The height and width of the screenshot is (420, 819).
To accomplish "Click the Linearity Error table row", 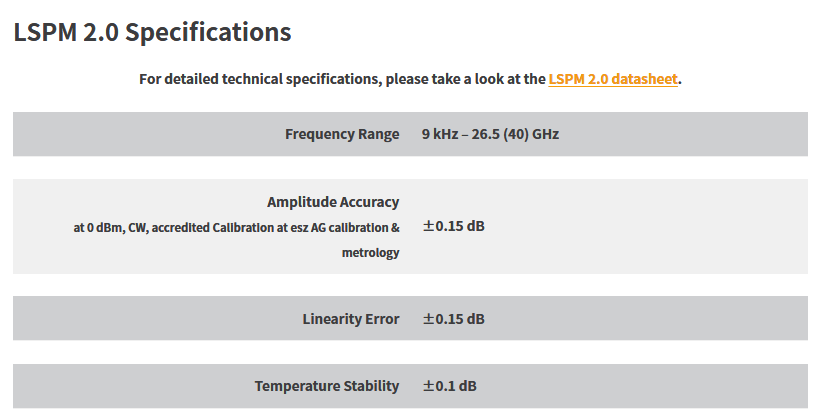I will click(x=410, y=318).
